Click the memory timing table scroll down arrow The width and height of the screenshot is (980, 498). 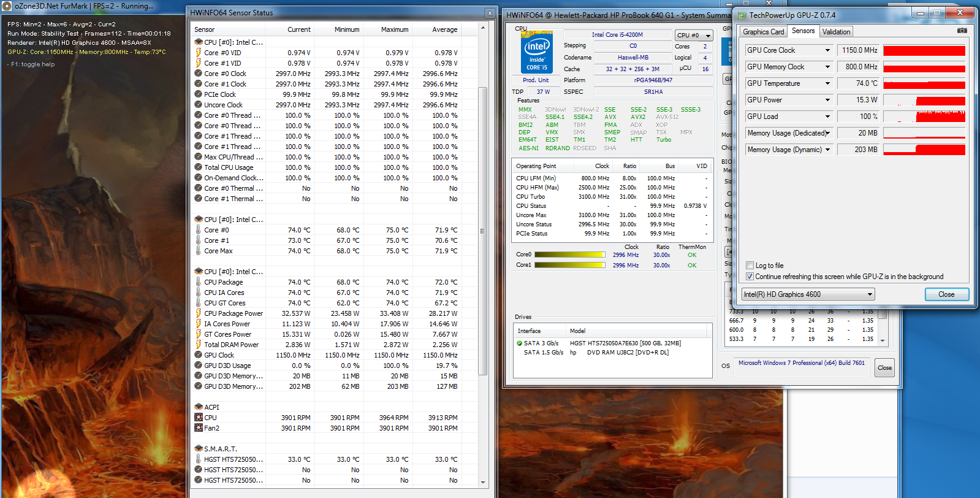pyautogui.click(x=883, y=340)
